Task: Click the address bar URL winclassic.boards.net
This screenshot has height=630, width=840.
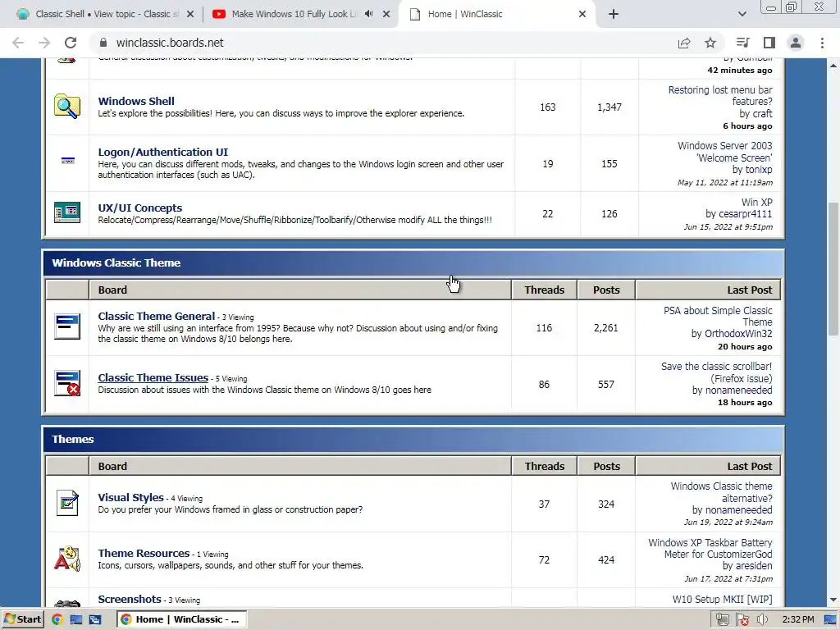Action: point(170,43)
